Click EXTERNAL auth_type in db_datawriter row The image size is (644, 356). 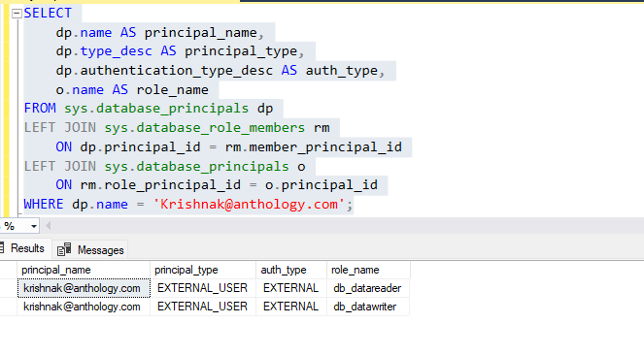click(291, 307)
